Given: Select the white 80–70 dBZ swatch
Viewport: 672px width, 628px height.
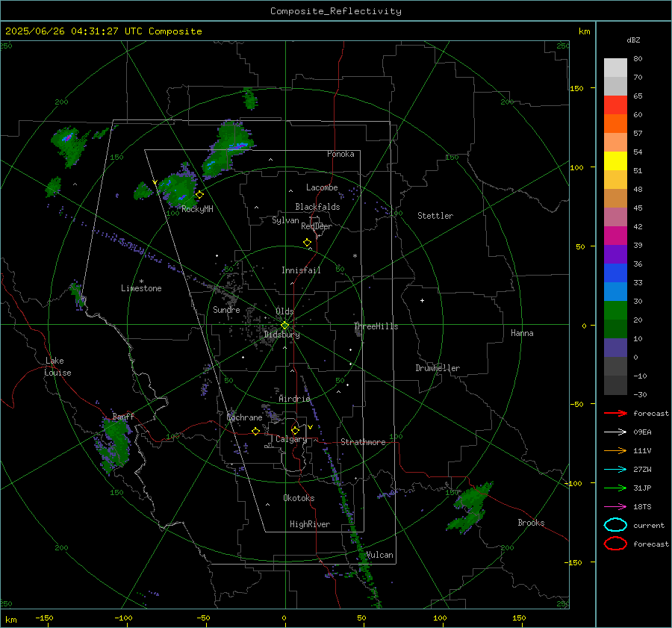Looking at the screenshot, I should (615, 68).
